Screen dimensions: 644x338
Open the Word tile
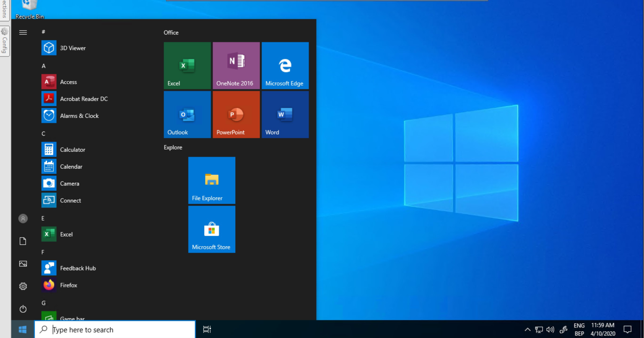coord(285,114)
